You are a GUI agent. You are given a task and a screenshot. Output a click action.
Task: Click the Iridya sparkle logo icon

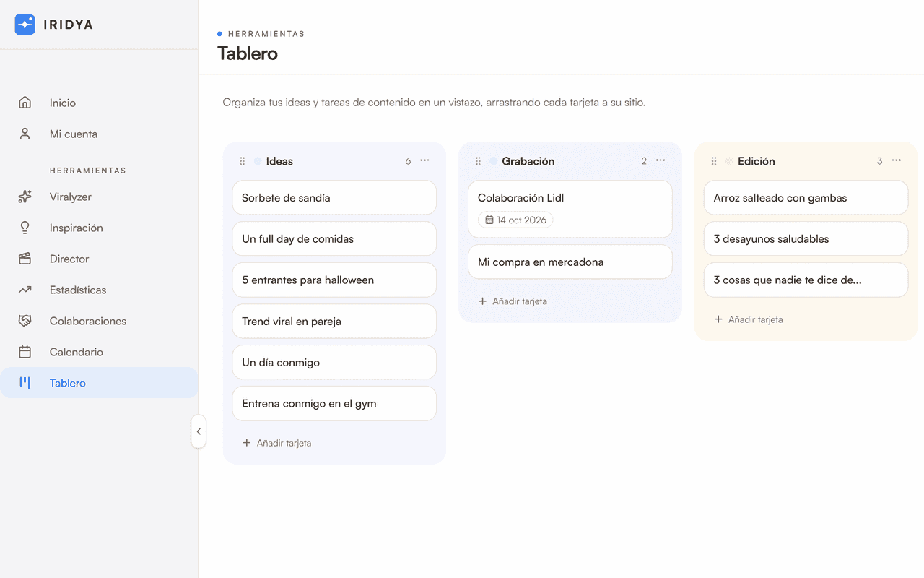(25, 25)
